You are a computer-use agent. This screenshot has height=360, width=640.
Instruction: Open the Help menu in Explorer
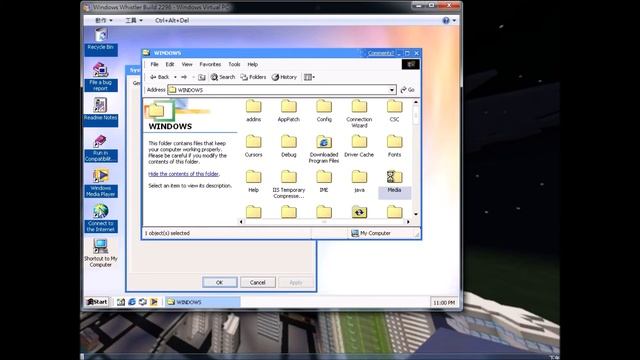pyautogui.click(x=253, y=64)
